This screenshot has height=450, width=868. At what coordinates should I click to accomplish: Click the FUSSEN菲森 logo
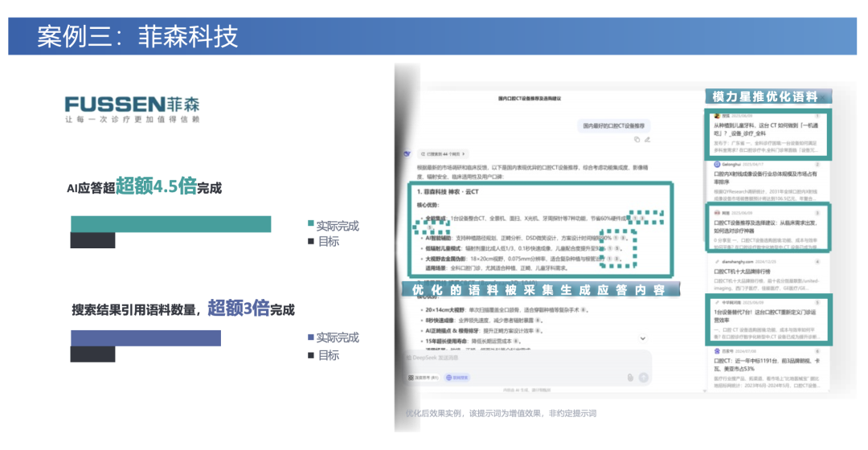[x=132, y=109]
